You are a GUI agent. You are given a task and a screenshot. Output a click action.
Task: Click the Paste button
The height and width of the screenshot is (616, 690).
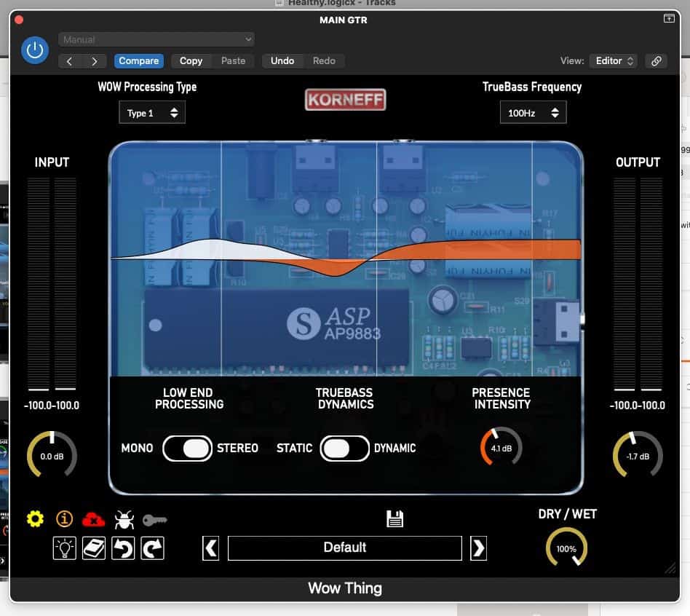(233, 60)
